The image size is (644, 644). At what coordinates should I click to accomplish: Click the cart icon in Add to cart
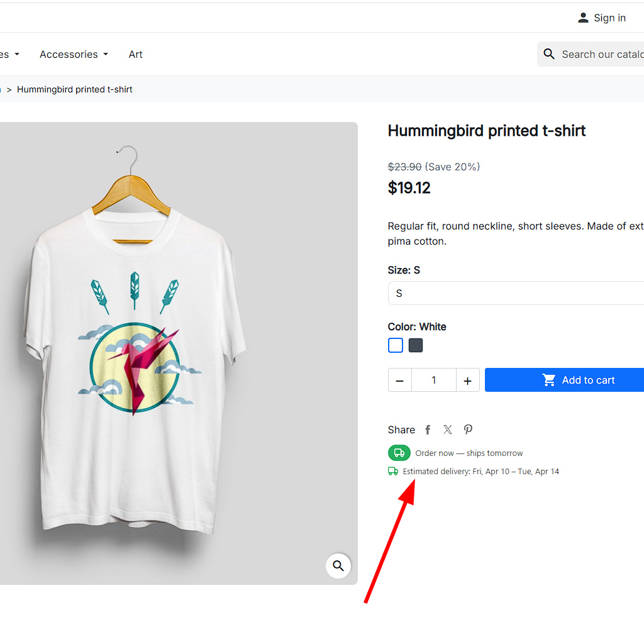(x=549, y=380)
